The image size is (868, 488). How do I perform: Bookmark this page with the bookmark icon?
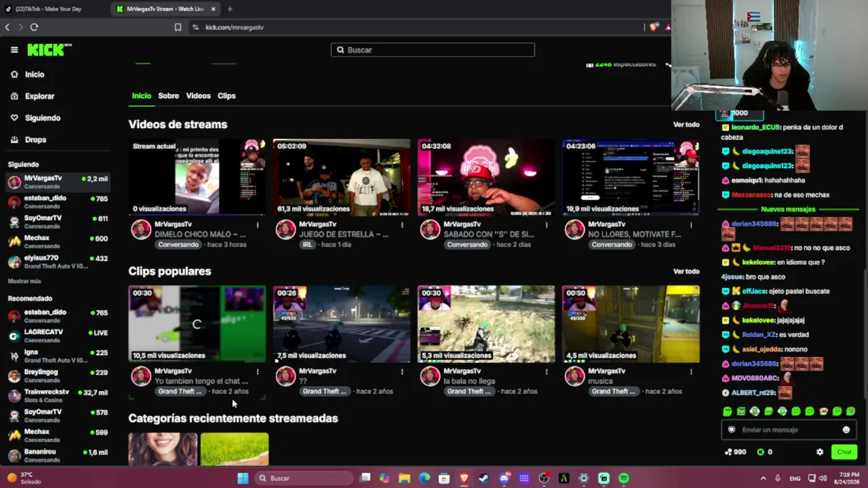tap(178, 27)
